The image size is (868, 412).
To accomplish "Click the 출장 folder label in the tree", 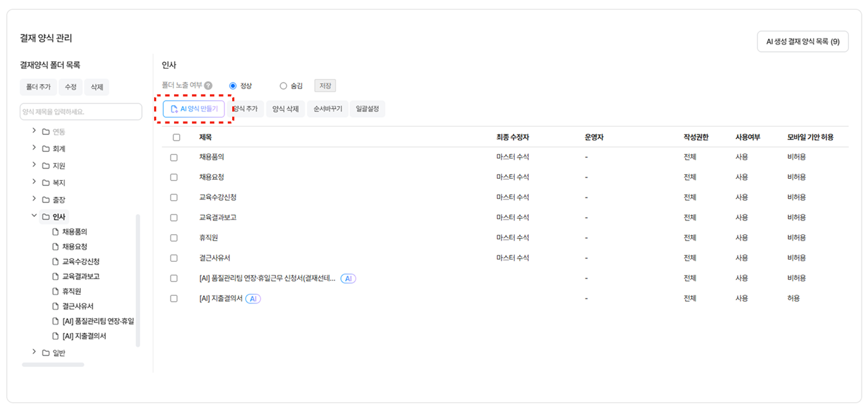I will (59, 200).
